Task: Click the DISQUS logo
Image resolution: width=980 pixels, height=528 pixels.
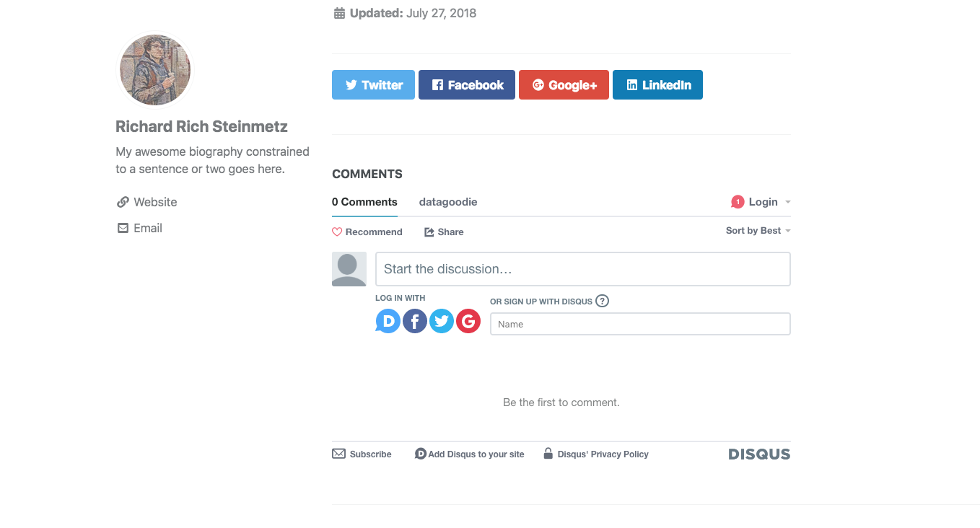Action: (759, 454)
